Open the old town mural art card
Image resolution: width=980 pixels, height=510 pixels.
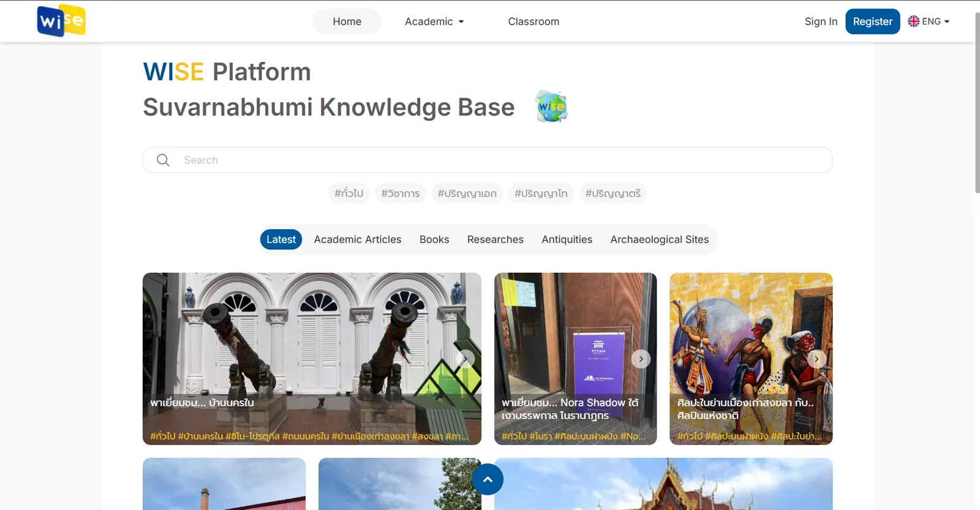point(751,359)
